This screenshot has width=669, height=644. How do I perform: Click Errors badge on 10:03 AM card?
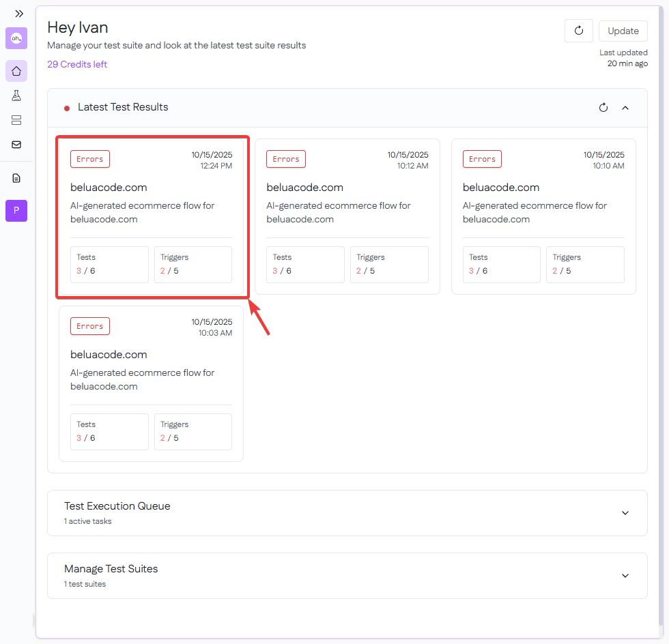point(90,326)
